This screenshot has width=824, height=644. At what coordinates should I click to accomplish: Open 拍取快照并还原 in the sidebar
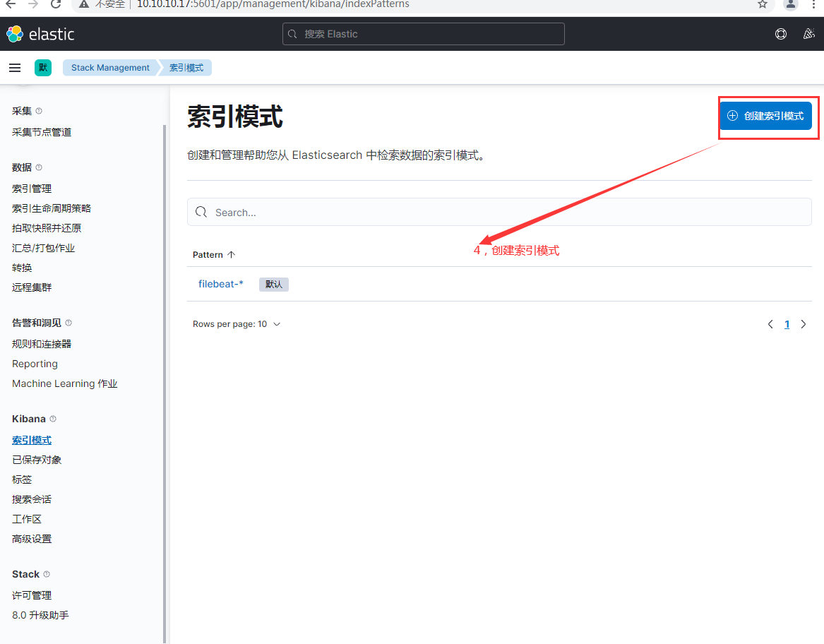47,228
